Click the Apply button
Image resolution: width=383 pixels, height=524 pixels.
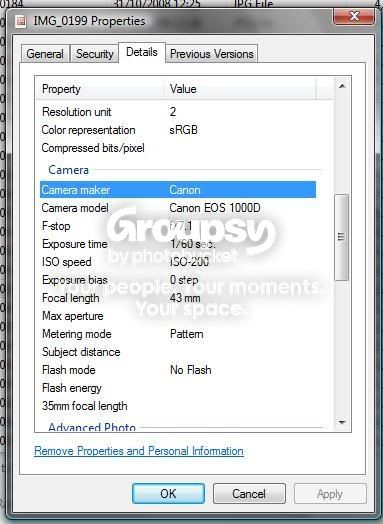click(330, 493)
